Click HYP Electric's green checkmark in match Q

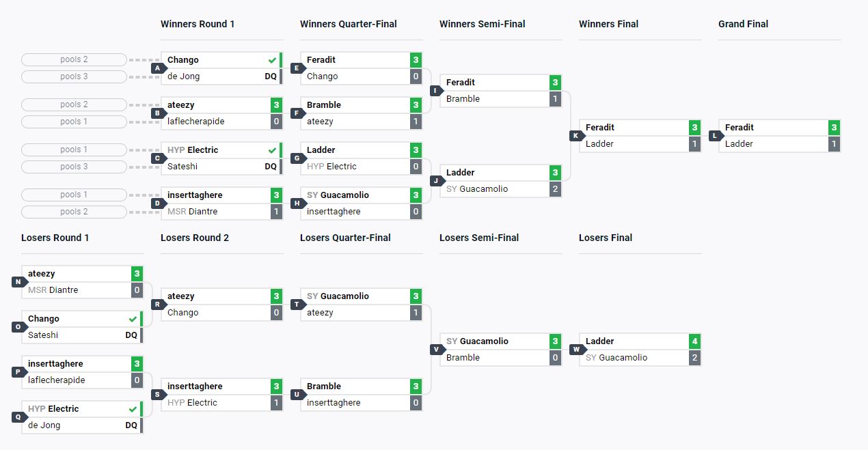tap(133, 409)
